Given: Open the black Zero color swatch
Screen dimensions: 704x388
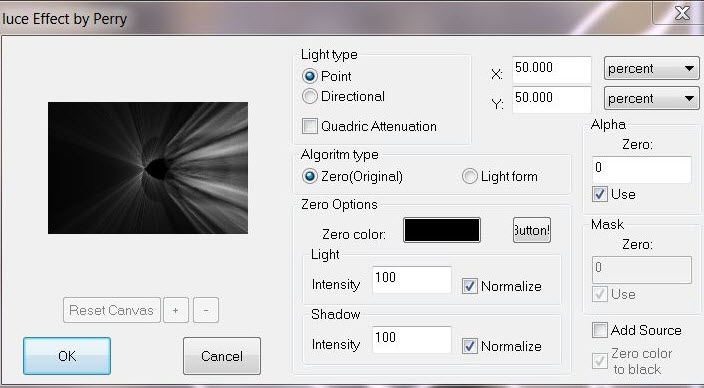Looking at the screenshot, I should point(442,230).
